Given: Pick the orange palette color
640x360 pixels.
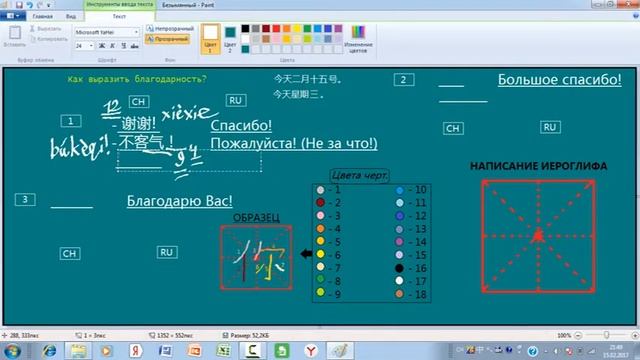Looking at the screenshot, I should pyautogui.click(x=287, y=28).
